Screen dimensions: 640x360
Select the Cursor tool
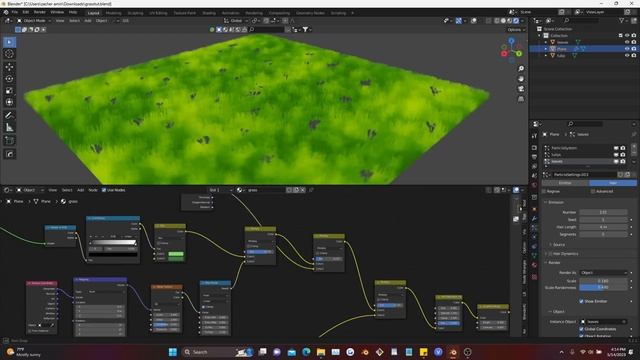pyautogui.click(x=9, y=54)
